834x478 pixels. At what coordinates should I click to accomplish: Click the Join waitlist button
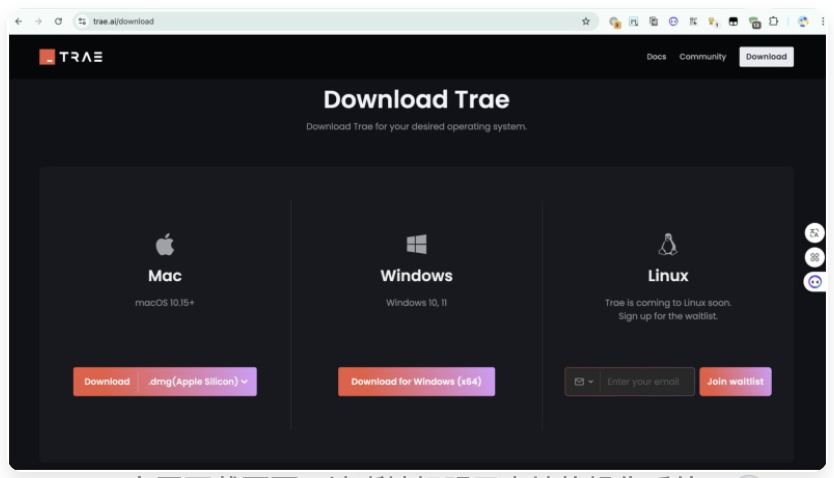click(735, 381)
